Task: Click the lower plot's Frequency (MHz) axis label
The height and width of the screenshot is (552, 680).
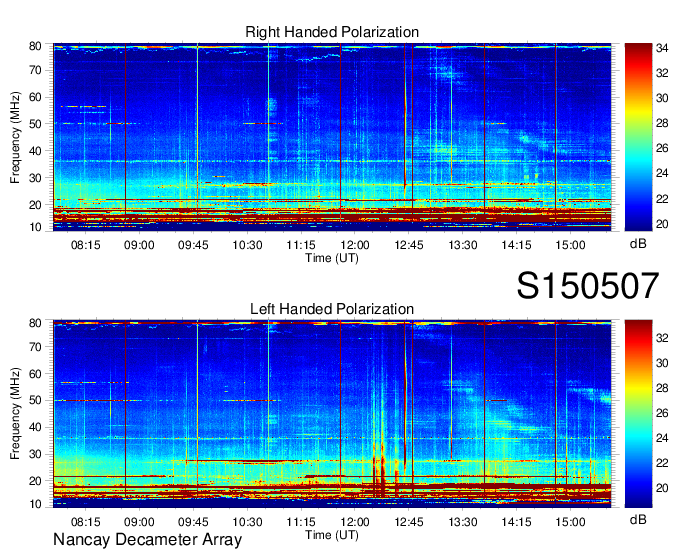Action: 15,414
